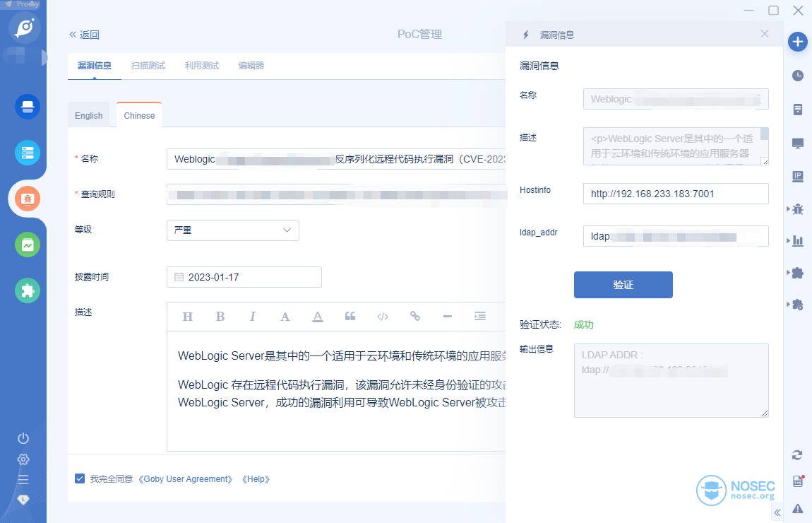
Task: Open the Goby User Agreement link
Action: 186,479
